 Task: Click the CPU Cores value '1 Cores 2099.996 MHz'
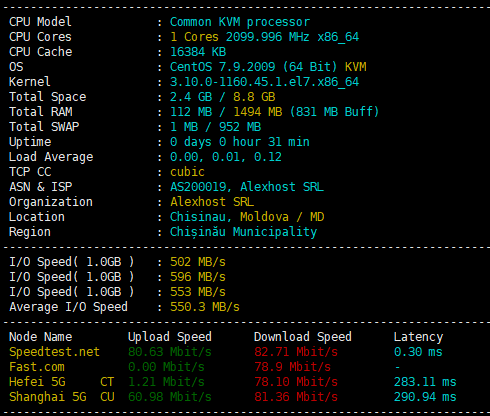(x=240, y=37)
